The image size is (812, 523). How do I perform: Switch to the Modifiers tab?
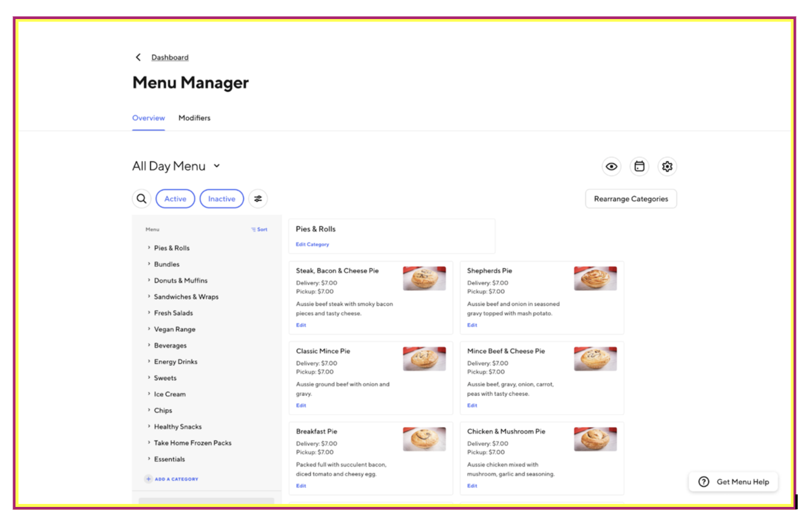click(x=194, y=118)
